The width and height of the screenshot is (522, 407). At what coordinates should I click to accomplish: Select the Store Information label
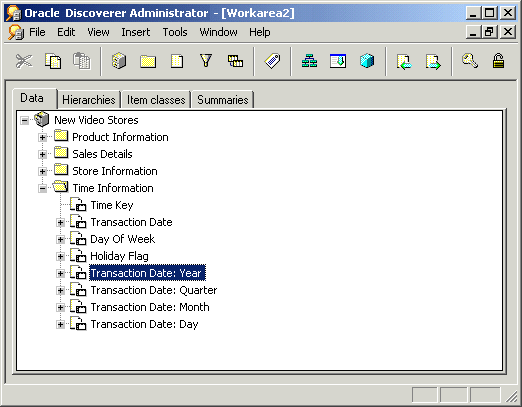coord(115,171)
